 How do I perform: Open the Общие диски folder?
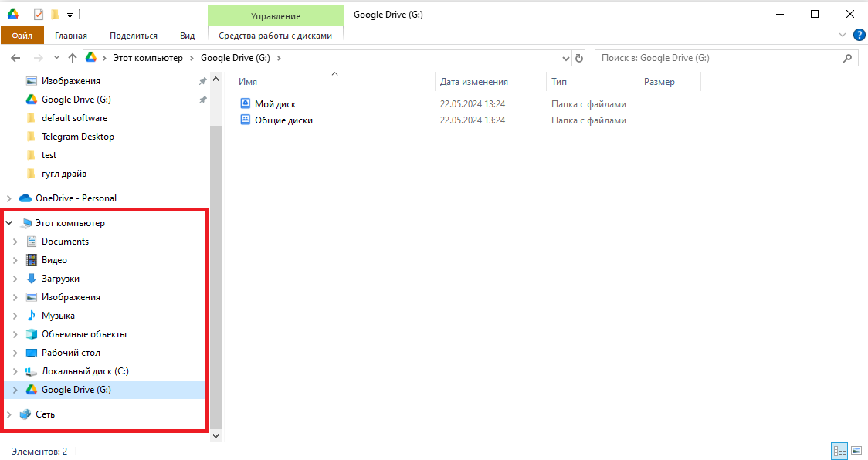[283, 120]
